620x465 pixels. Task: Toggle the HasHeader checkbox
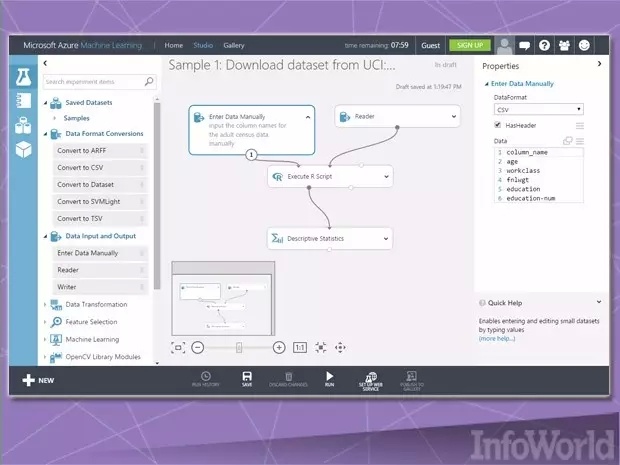pyautogui.click(x=497, y=125)
